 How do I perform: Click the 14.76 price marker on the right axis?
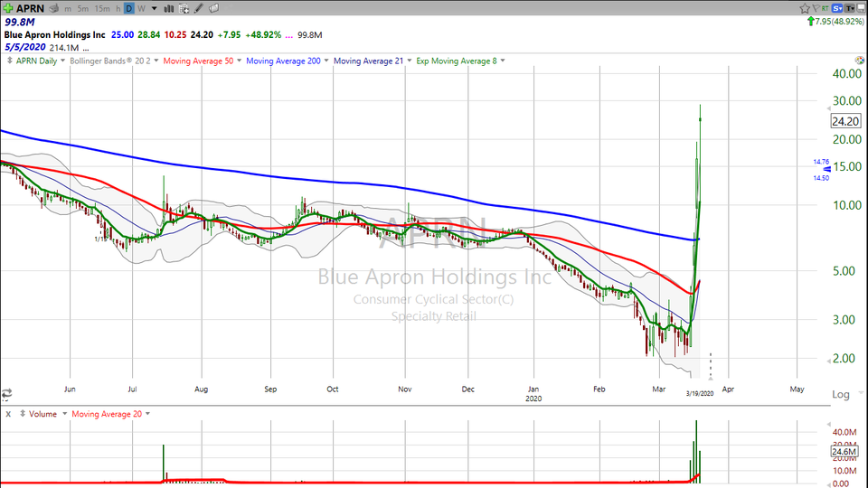click(821, 162)
